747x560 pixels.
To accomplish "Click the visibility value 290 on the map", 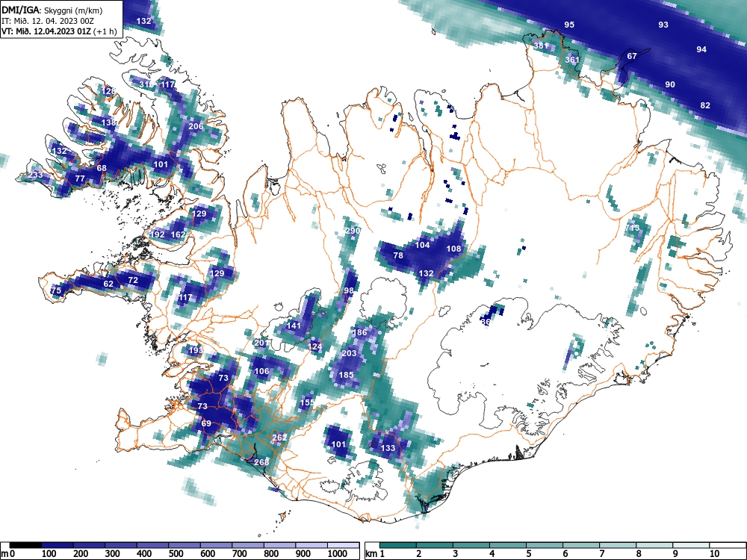I will pyautogui.click(x=353, y=231).
